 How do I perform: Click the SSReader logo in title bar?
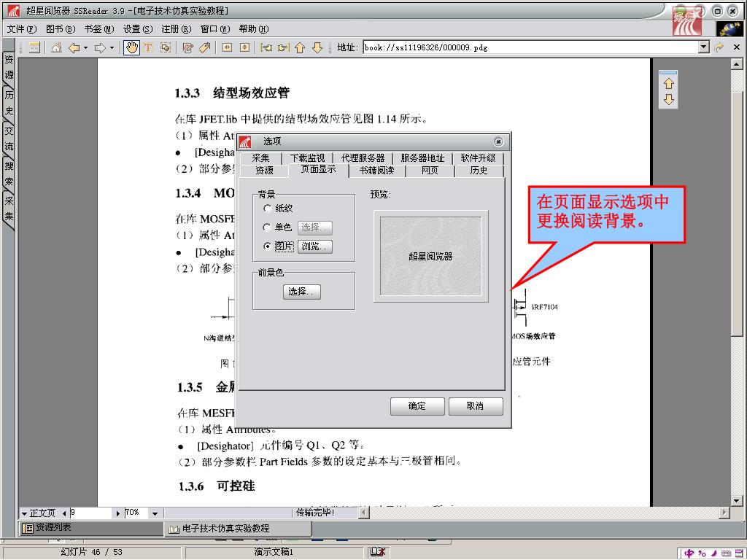13,10
